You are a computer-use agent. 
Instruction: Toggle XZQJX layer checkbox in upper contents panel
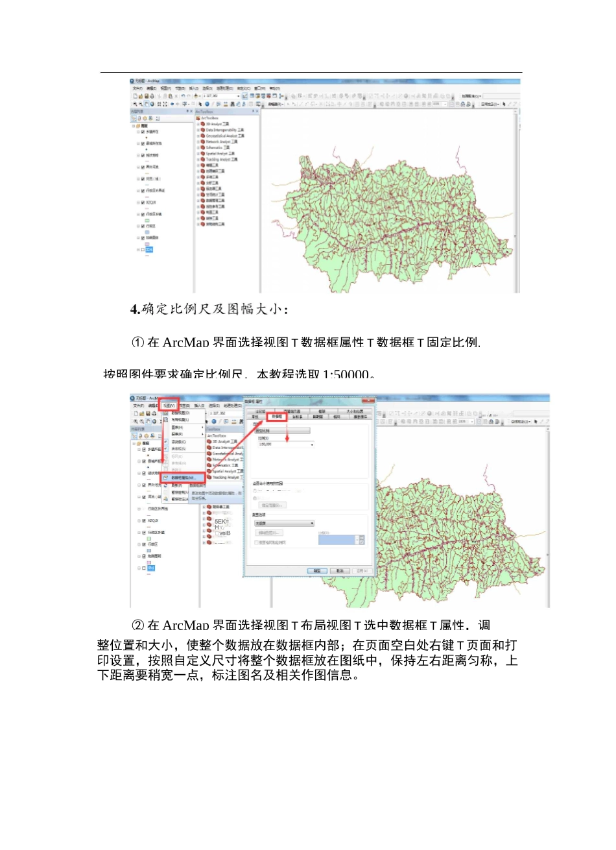[x=143, y=202]
